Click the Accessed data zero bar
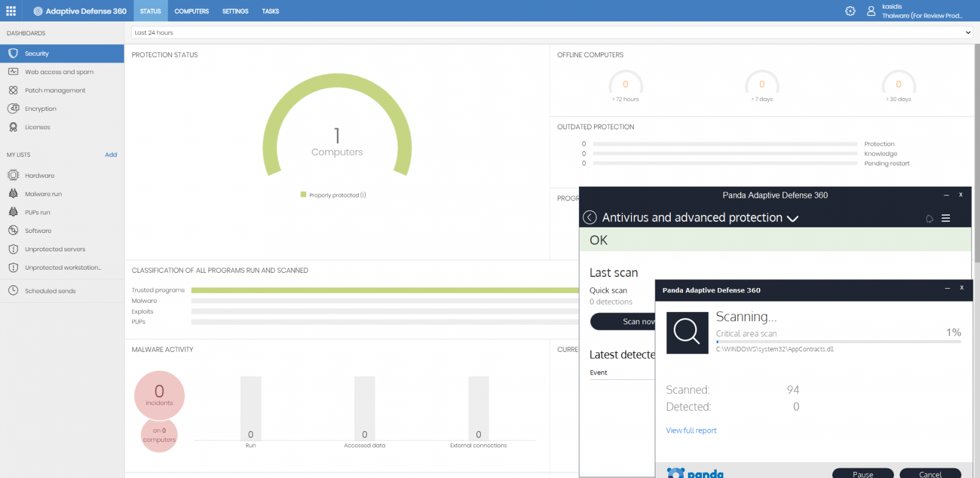This screenshot has height=478, width=980. pos(364,408)
